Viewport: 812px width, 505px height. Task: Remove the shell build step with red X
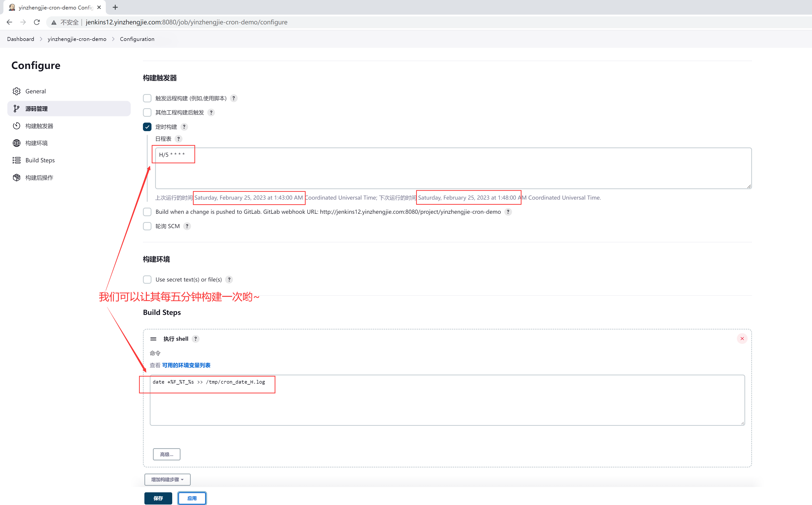click(x=742, y=339)
